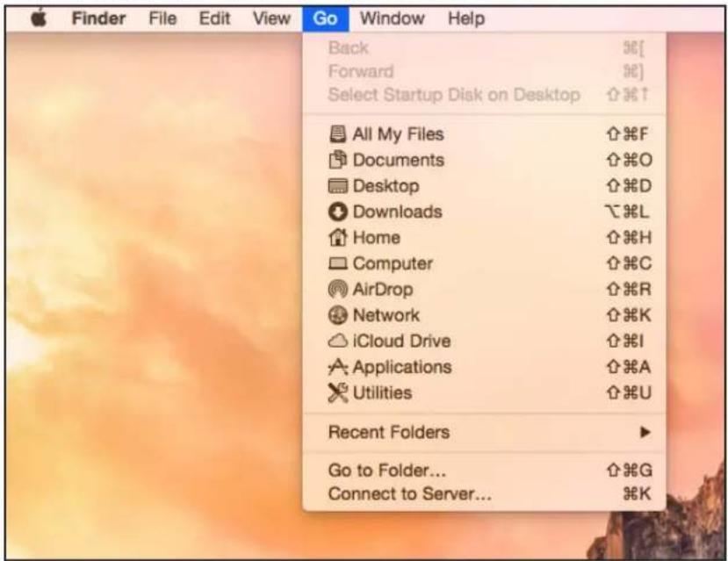Open the Edit menu
Image resolution: width=728 pixels, height=561 pixels.
coord(214,18)
